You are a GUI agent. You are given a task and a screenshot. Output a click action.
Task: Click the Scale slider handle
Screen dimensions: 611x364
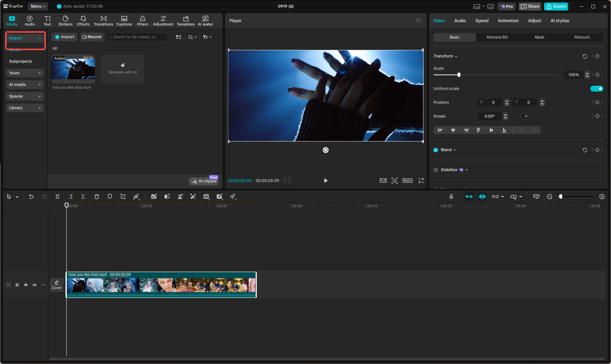[x=459, y=75]
